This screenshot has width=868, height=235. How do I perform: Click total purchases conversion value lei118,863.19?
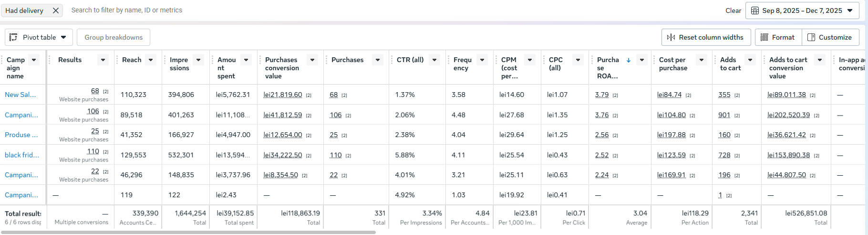tap(300, 213)
